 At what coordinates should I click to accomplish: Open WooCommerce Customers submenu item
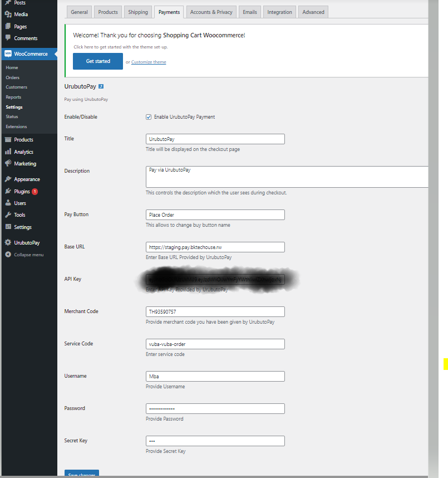coord(17,87)
